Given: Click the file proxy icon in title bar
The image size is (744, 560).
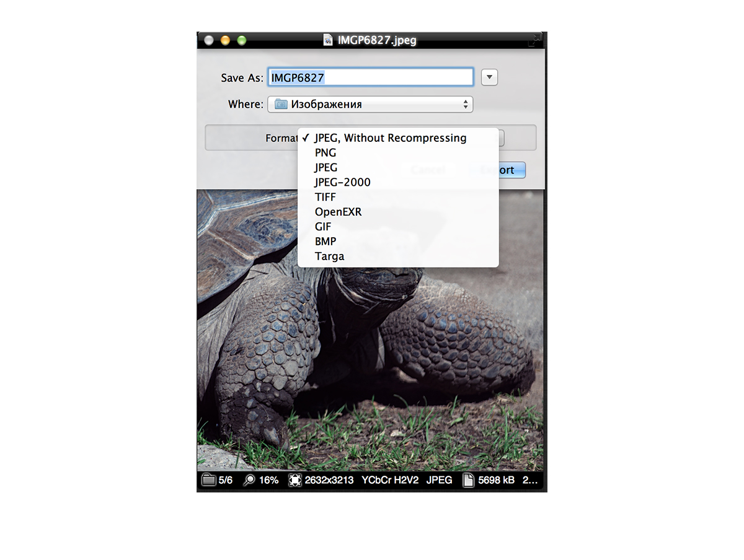Looking at the screenshot, I should pyautogui.click(x=328, y=40).
